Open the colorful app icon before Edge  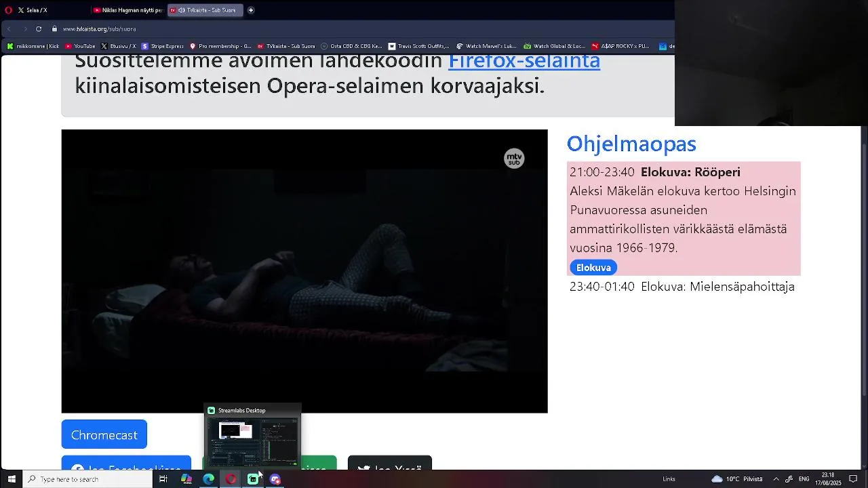click(186, 479)
